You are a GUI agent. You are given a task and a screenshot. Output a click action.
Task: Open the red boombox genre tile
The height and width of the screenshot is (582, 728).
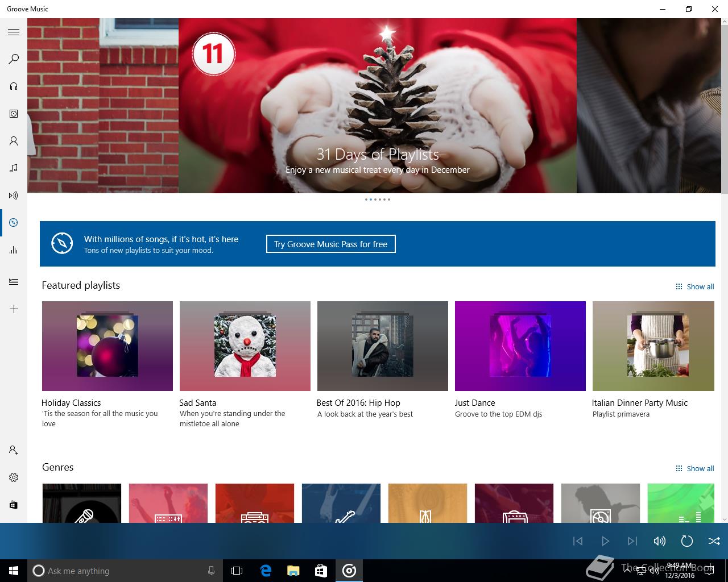(x=255, y=503)
